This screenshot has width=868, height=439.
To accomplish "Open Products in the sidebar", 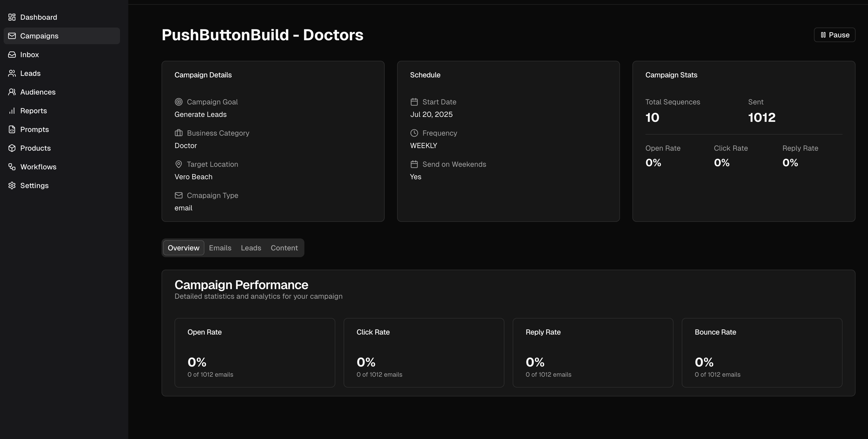I will 62,148.
